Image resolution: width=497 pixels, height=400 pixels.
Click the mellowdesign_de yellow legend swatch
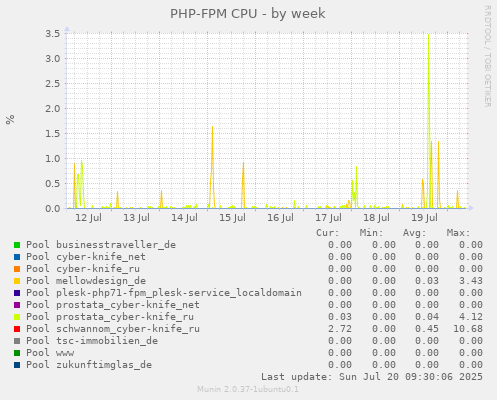pos(17,281)
